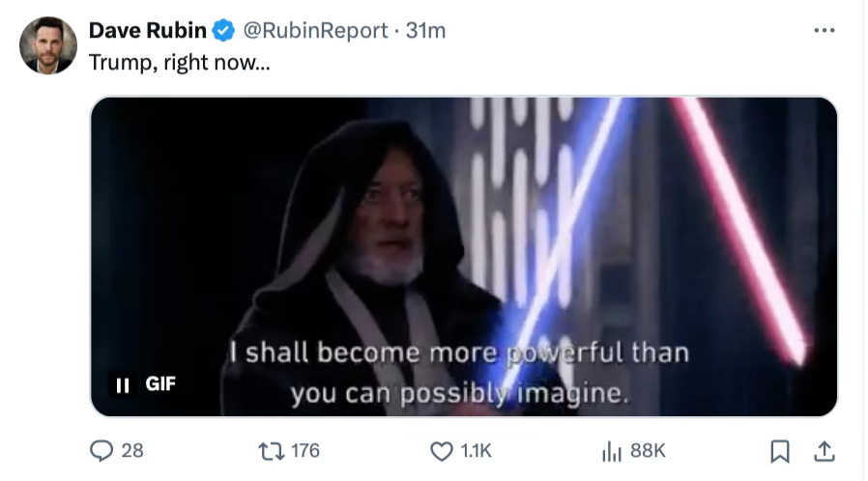Open the three-dot more options menu

pos(825,30)
